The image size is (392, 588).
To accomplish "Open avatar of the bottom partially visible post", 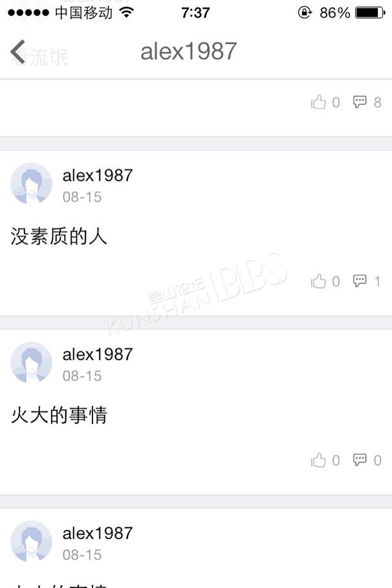I will [x=31, y=541].
